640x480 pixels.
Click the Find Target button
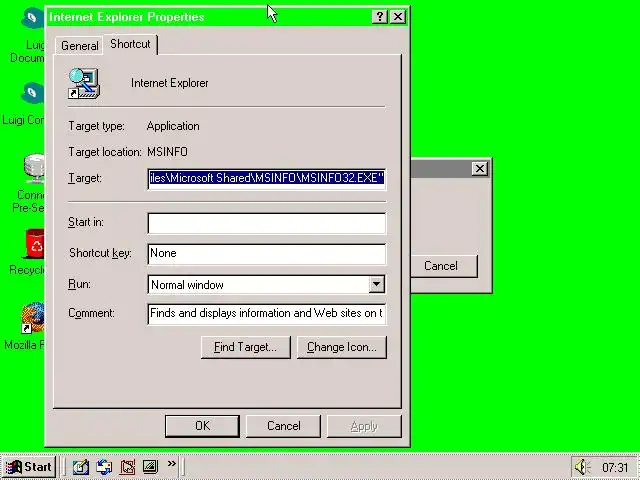coord(245,347)
